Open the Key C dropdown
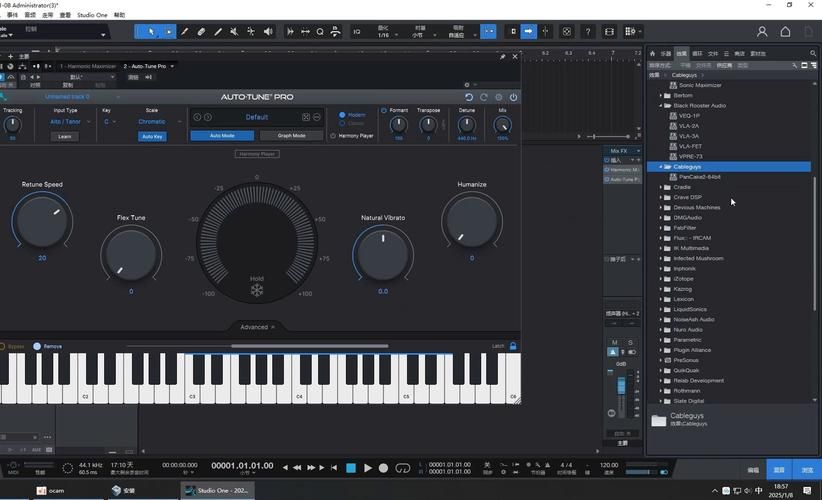The width and height of the screenshot is (822, 500). [110, 122]
